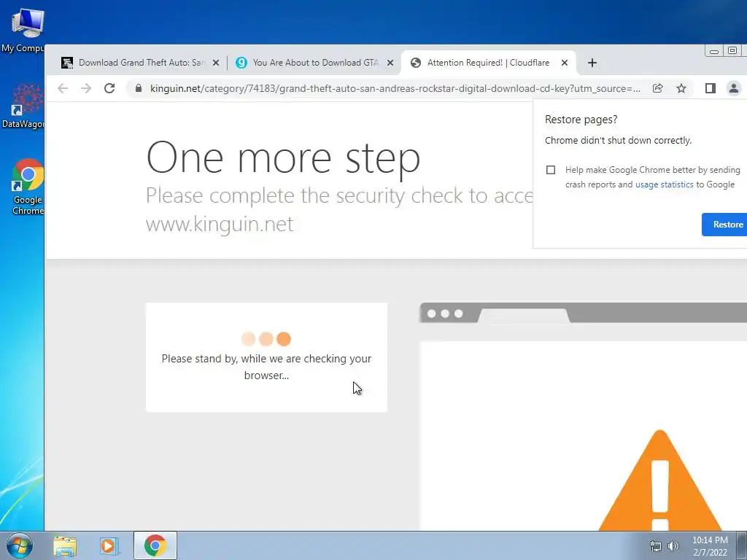
Task: Enable sending crash reports checkbox
Action: coord(551,170)
